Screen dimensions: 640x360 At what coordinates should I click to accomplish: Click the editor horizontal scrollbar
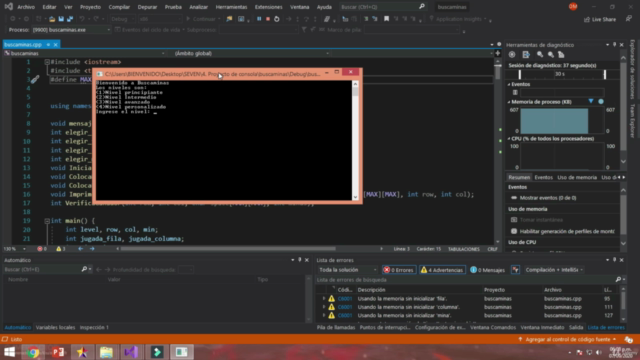click(x=228, y=249)
